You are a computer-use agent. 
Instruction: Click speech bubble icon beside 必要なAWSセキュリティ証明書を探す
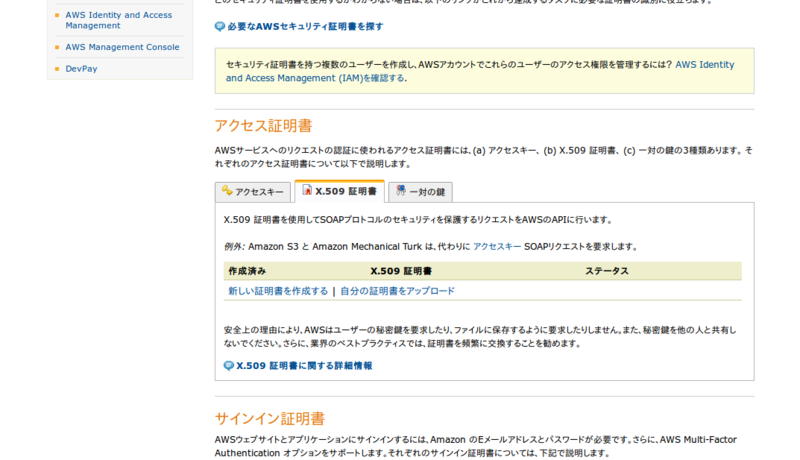(220, 27)
